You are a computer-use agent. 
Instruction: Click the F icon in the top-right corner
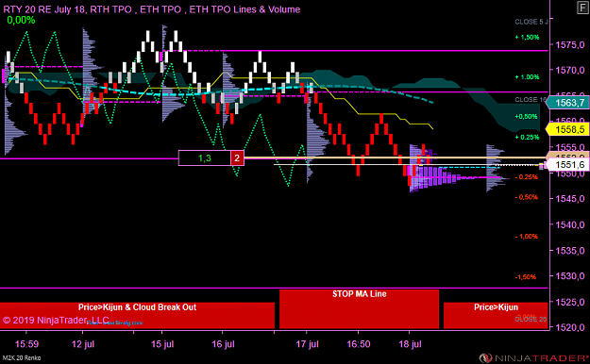tap(583, 8)
